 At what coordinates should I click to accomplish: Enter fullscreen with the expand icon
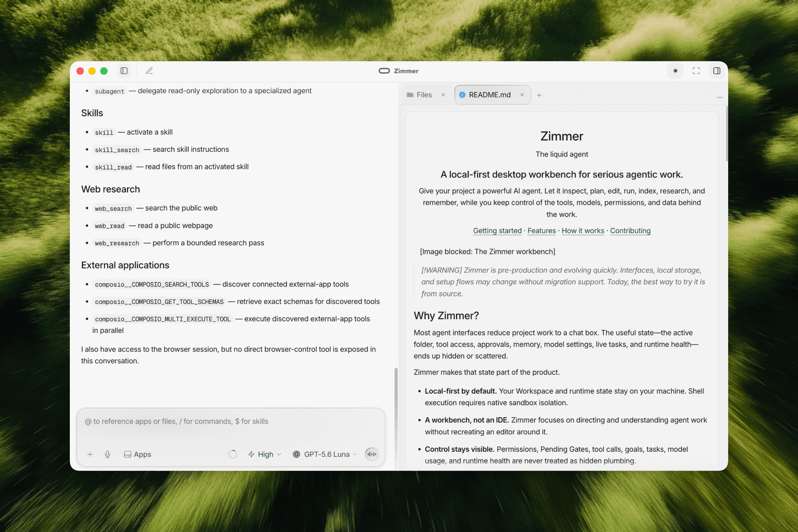click(696, 71)
